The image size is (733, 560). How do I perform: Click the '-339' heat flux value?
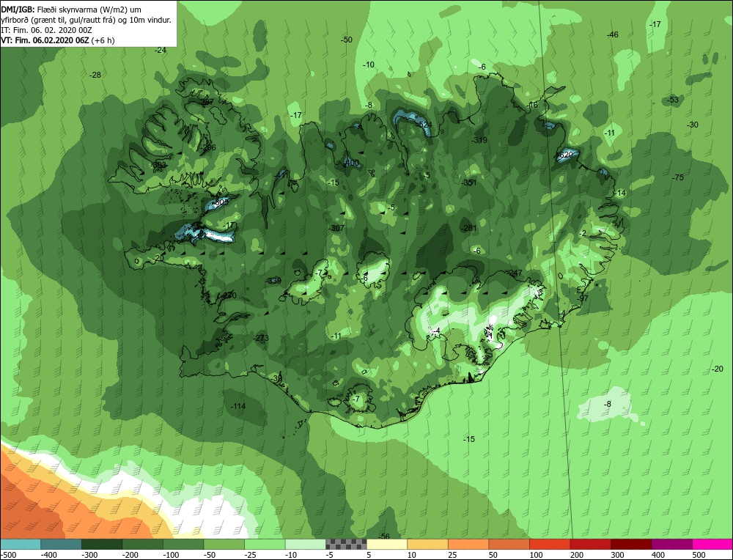pyautogui.click(x=273, y=281)
